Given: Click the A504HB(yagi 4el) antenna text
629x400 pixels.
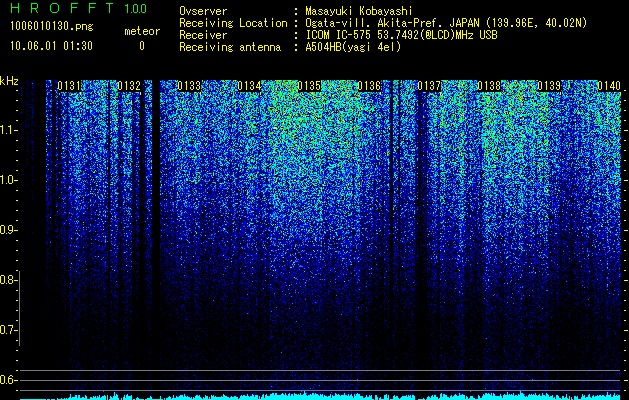Looking at the screenshot, I should [x=353, y=47].
